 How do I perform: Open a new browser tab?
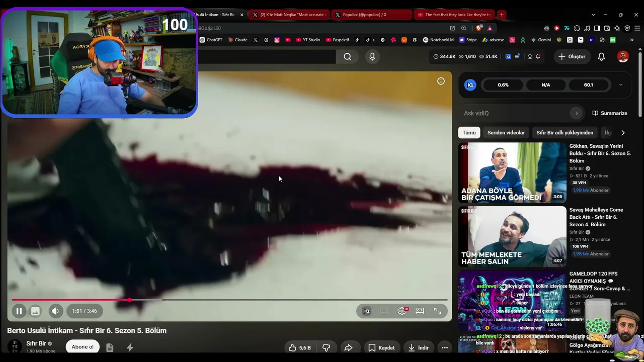[x=502, y=15]
